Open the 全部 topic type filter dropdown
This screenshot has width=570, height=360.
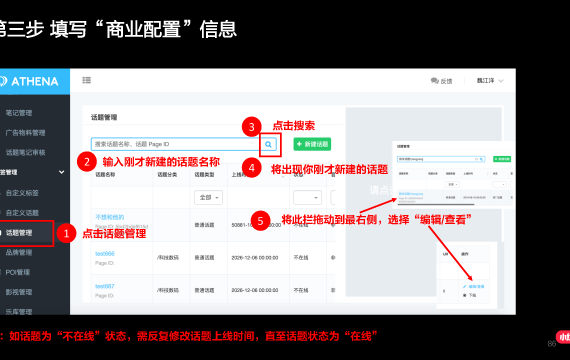point(209,197)
